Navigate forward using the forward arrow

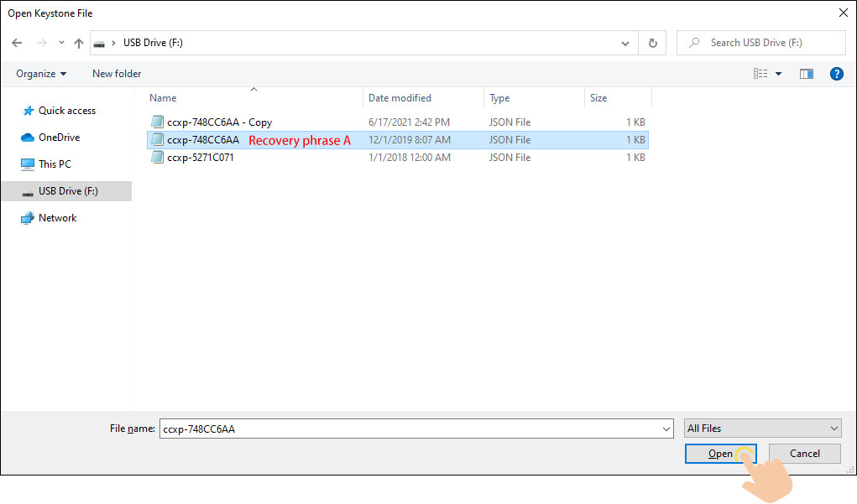pos(39,43)
